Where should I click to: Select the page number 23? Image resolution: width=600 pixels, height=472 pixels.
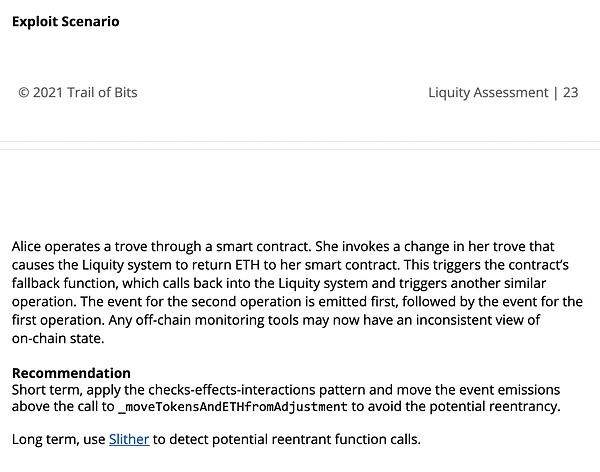click(x=570, y=93)
